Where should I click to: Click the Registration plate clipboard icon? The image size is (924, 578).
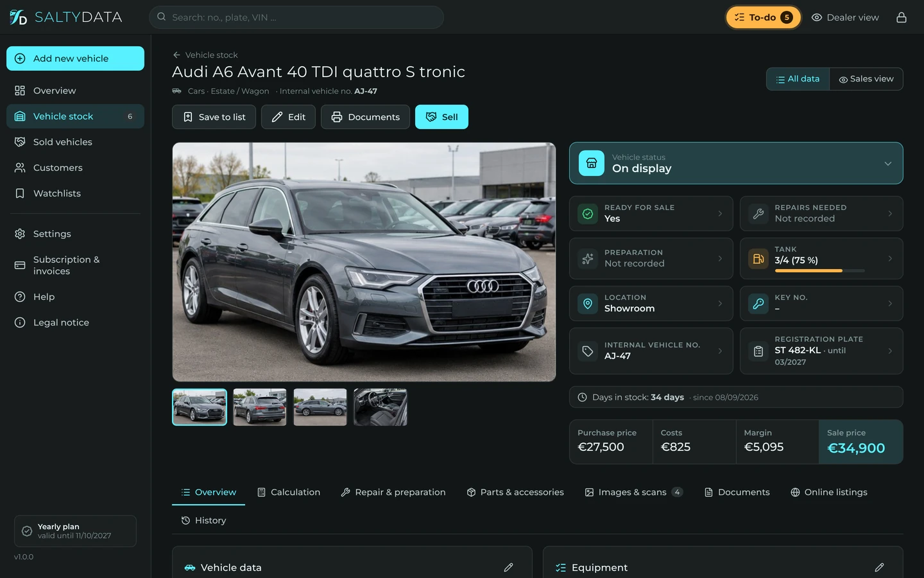(x=758, y=351)
